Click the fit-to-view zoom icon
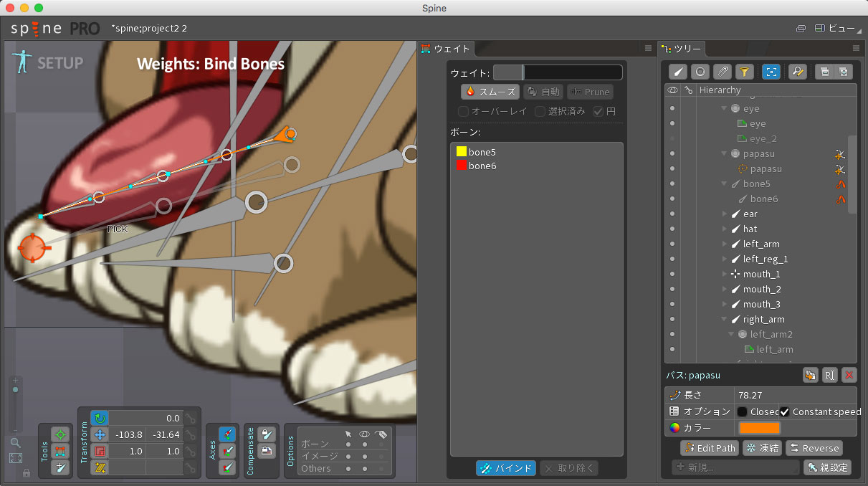Screen dimensions: 868x486 pyautogui.click(x=15, y=458)
